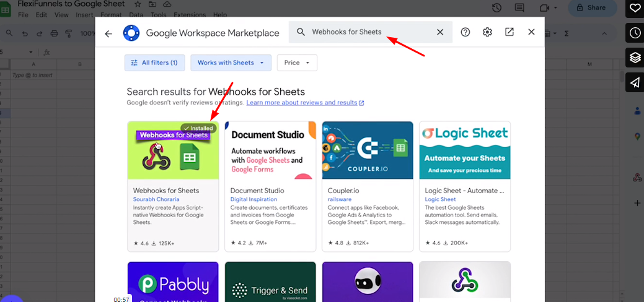The width and height of the screenshot is (644, 302).
Task: Select the 'Coupler.io' card title text
Action: point(344,191)
